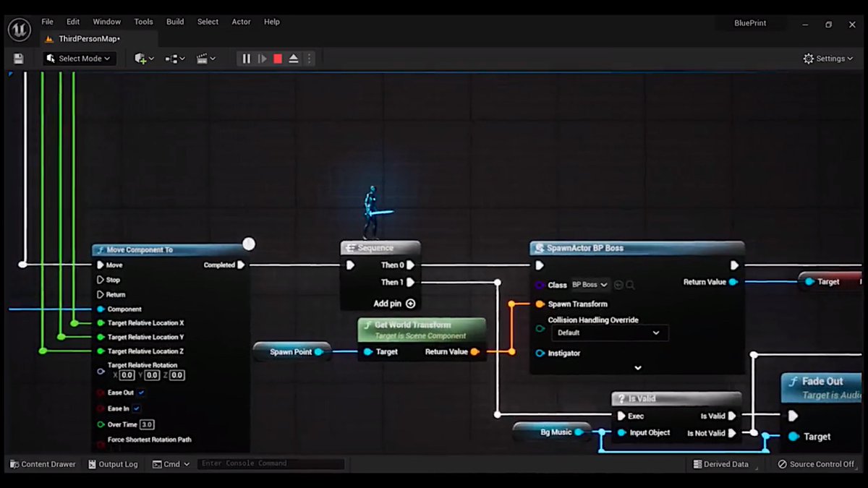Expand the SpawnActor node advanced pins
This screenshot has width=868, height=488.
(638, 368)
